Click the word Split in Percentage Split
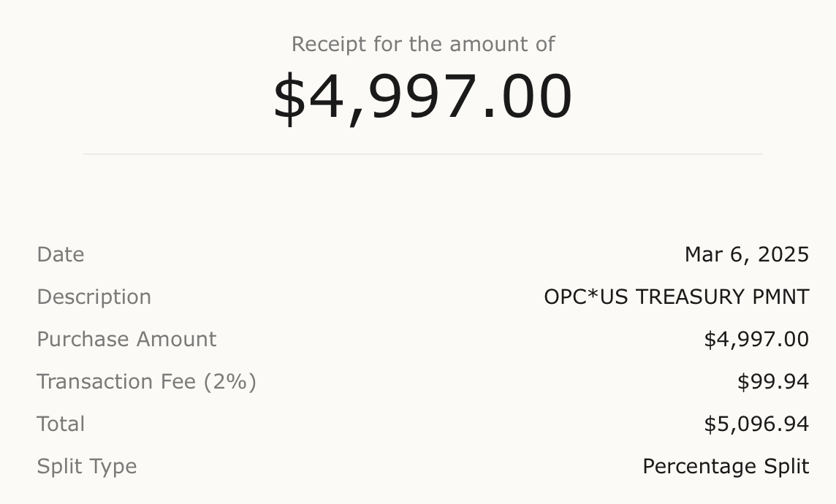 (x=786, y=467)
